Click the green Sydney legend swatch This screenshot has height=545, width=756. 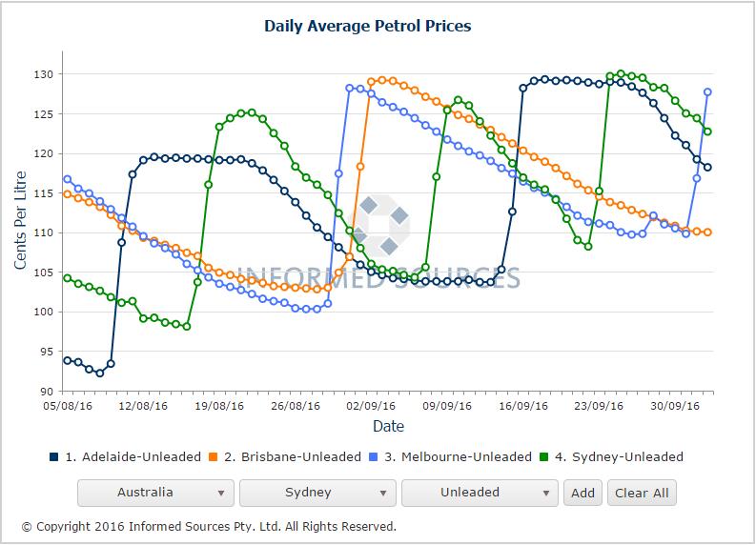coord(543,456)
